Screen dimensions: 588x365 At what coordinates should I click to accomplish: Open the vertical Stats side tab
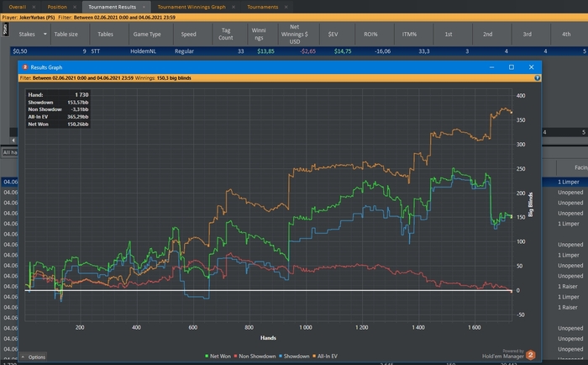pos(5,29)
